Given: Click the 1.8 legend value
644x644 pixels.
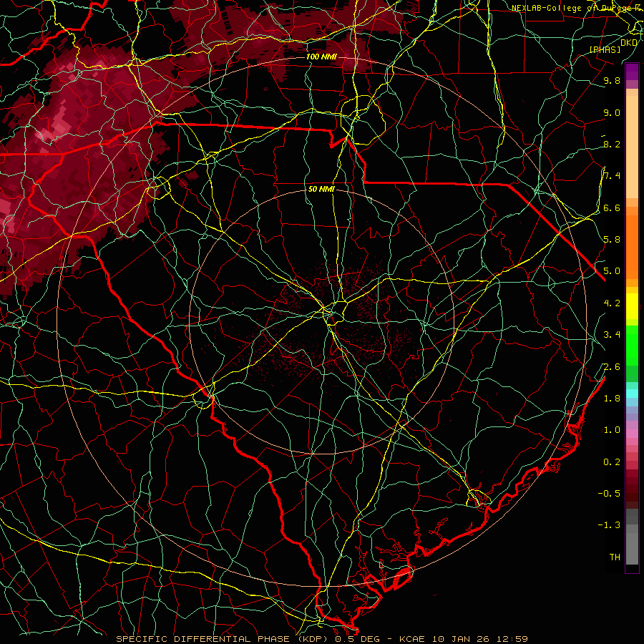Looking at the screenshot, I should click(612, 399).
